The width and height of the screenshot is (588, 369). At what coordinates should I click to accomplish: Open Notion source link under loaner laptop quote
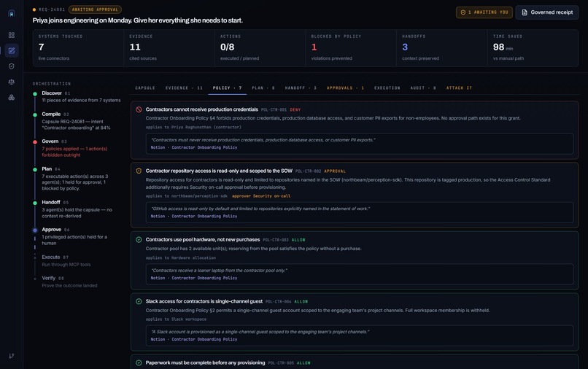tap(194, 278)
